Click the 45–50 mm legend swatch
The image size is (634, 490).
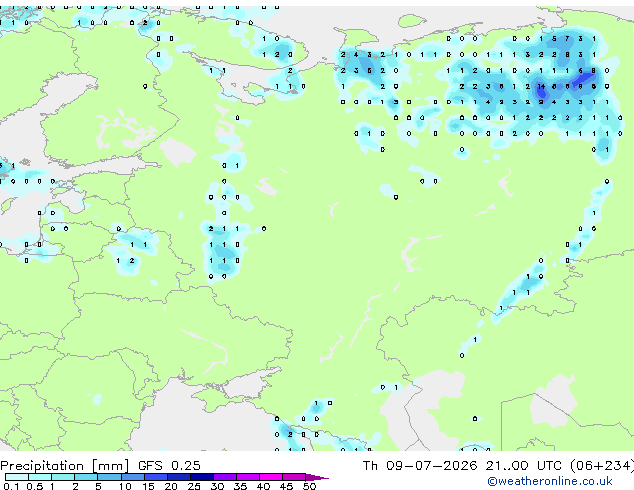(294, 477)
